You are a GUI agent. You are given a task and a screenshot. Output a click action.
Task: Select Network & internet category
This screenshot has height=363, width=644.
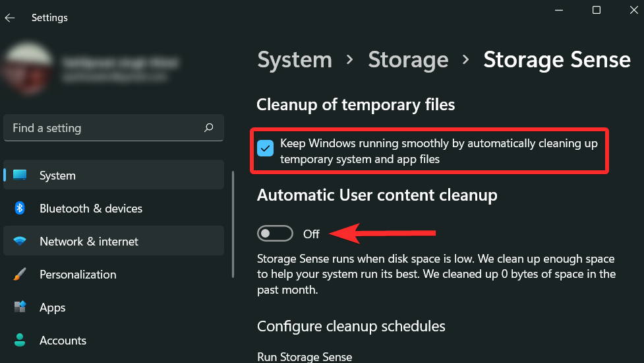pyautogui.click(x=89, y=242)
